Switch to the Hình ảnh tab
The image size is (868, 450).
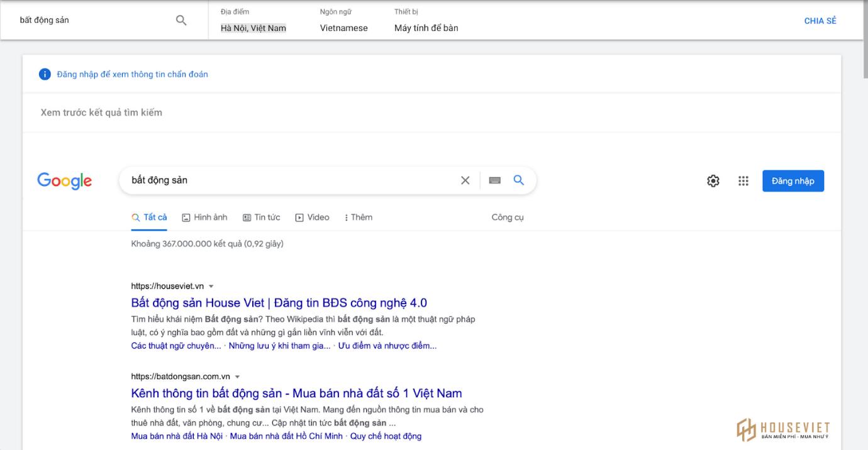204,217
